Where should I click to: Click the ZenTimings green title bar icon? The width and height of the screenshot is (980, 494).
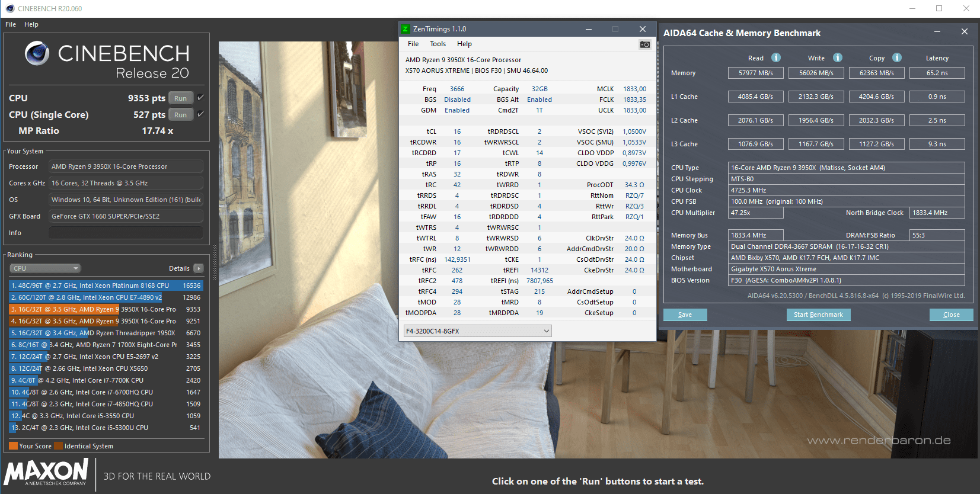[x=406, y=29]
